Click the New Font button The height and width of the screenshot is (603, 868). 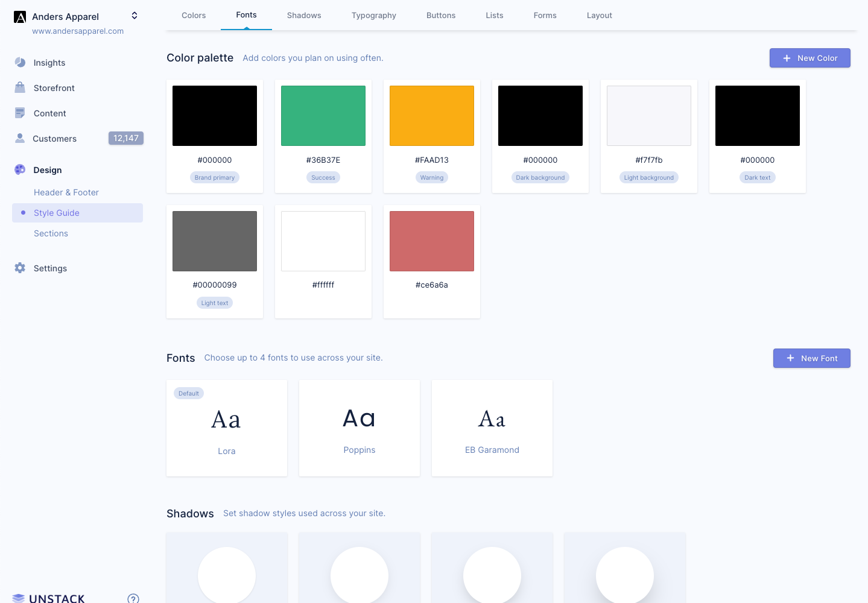click(811, 358)
